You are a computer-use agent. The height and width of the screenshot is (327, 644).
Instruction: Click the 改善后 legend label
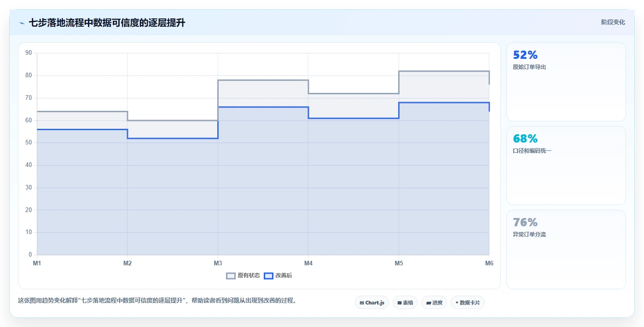click(x=284, y=276)
